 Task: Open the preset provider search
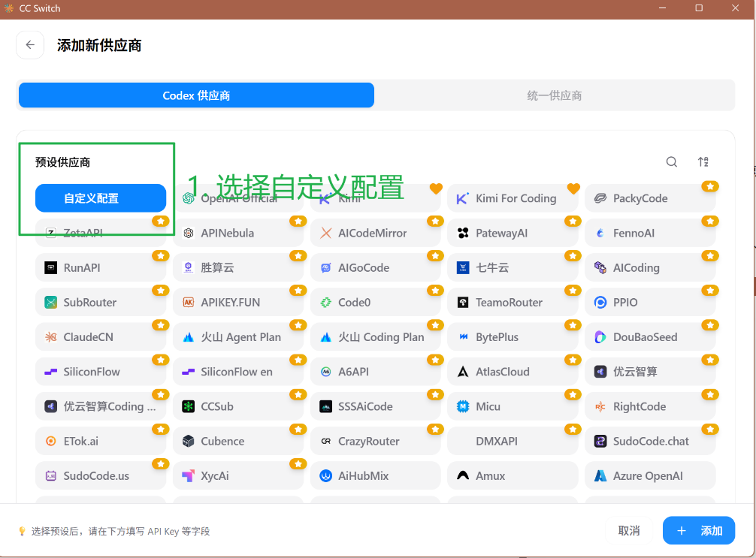coord(672,162)
